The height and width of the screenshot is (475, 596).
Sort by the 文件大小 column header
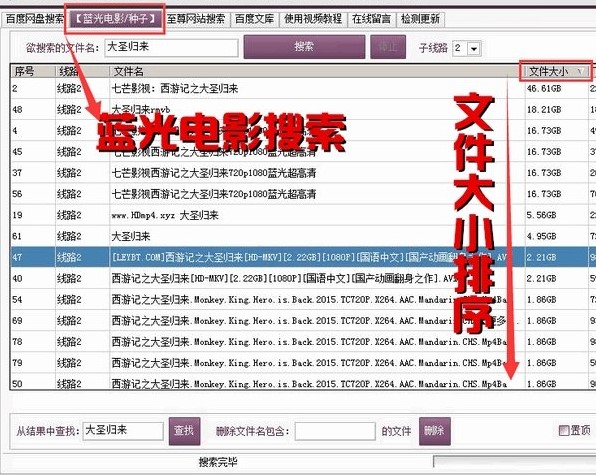556,71
